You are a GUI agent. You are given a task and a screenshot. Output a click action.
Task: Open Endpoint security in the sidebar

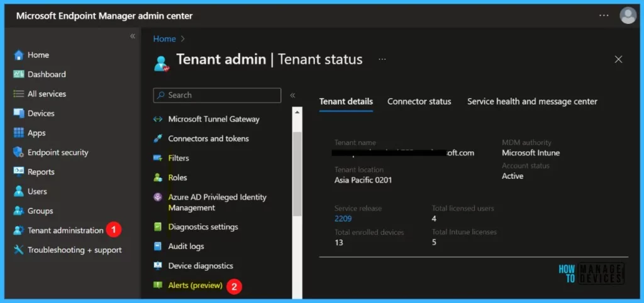click(58, 152)
